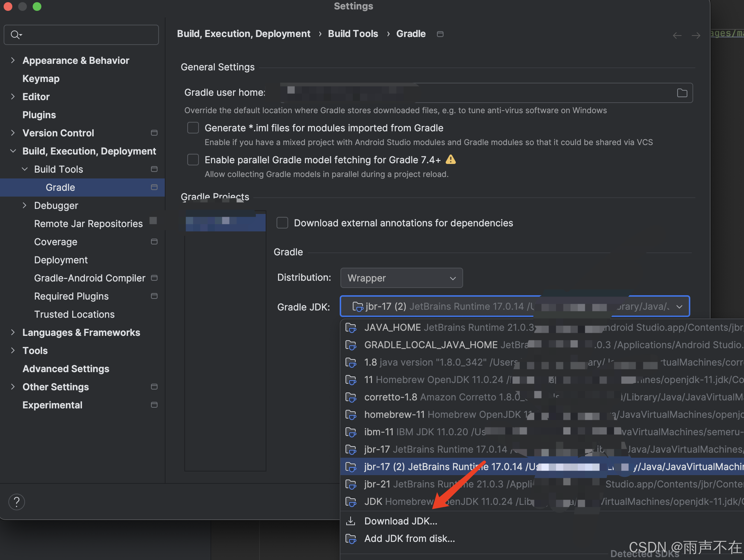This screenshot has height=560, width=744.
Task: Click the back navigation arrow
Action: point(677,35)
